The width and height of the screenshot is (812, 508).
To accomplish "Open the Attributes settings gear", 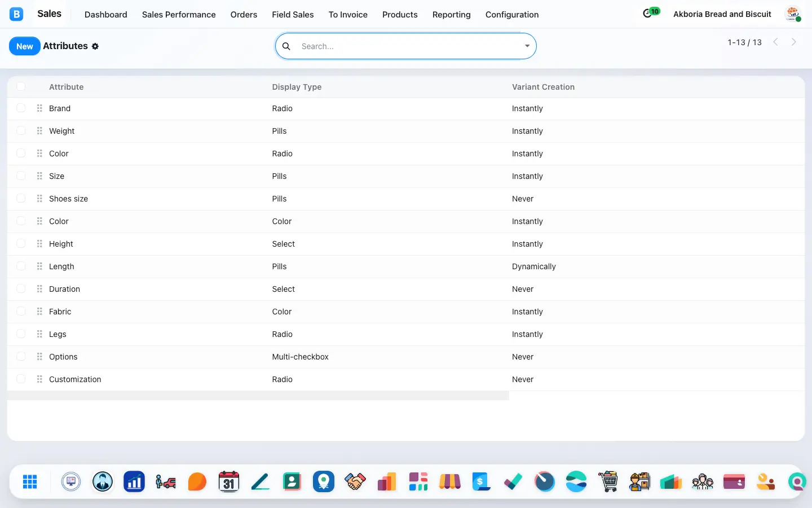I will pyautogui.click(x=95, y=46).
